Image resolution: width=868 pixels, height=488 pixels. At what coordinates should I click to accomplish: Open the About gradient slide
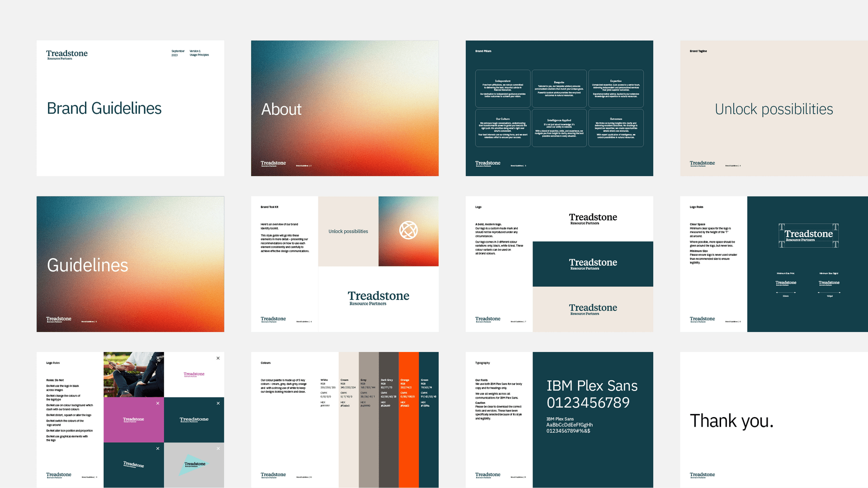point(345,108)
